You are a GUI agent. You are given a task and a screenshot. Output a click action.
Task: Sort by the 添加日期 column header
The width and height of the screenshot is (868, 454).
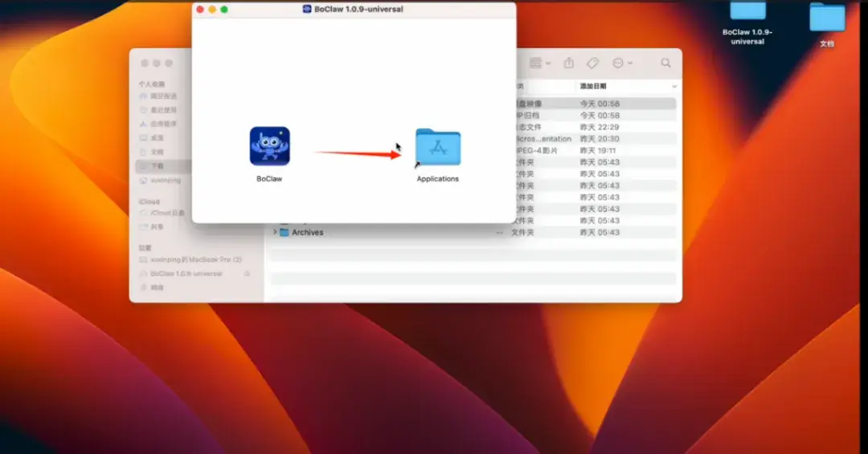[593, 86]
